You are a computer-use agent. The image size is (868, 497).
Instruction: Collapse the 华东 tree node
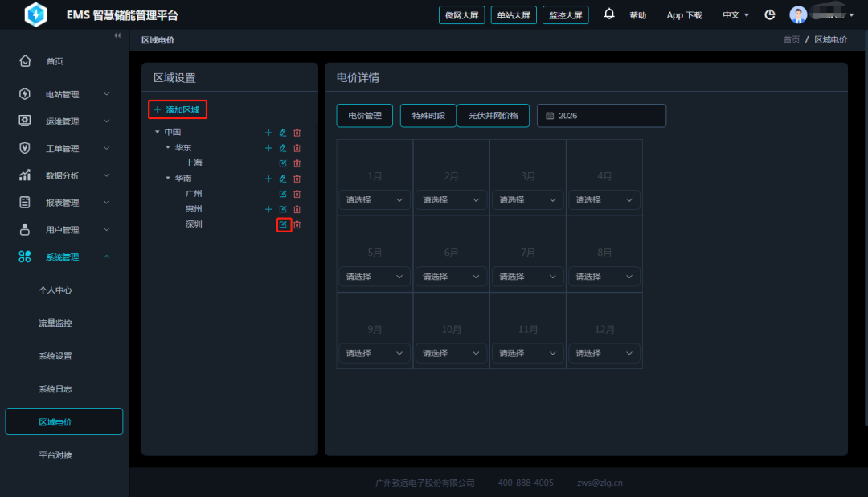point(168,148)
